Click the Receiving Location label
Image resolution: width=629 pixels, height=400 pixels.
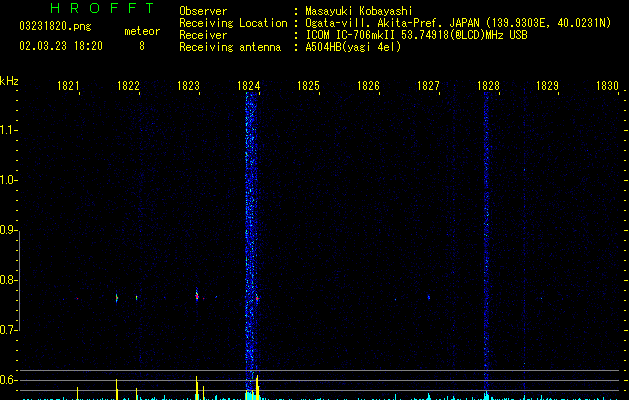click(x=233, y=23)
